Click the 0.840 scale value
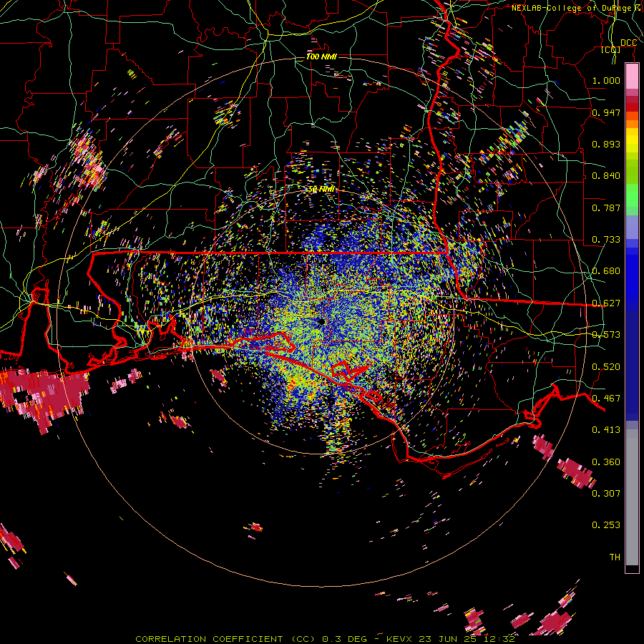Viewport: 644px width, 644px height. pyautogui.click(x=606, y=176)
